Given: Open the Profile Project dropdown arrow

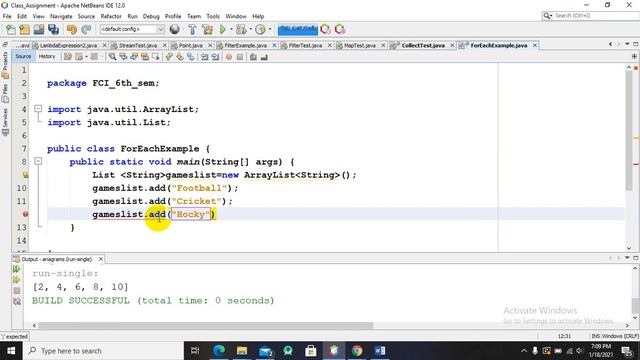Looking at the screenshot, I should point(269,29).
